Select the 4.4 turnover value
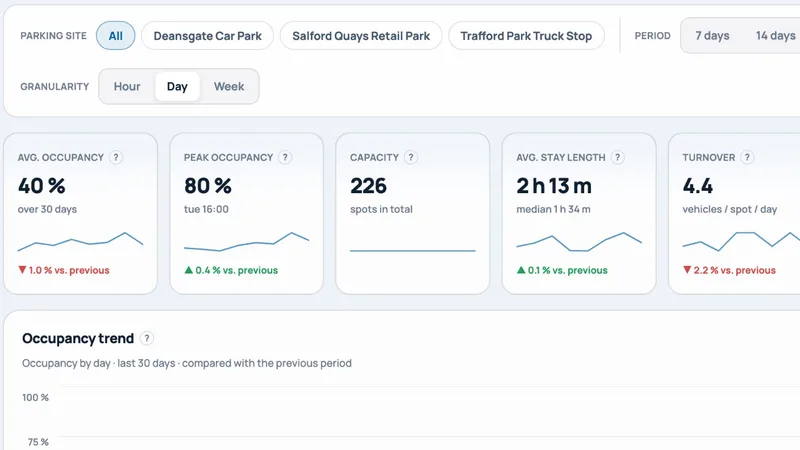Image resolution: width=800 pixels, height=450 pixels. click(x=698, y=186)
